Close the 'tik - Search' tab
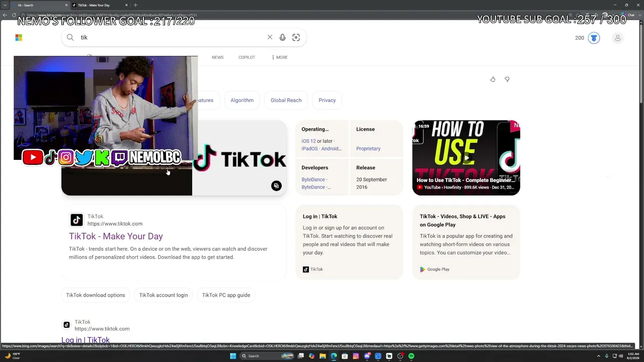The height and width of the screenshot is (362, 644). (66, 5)
